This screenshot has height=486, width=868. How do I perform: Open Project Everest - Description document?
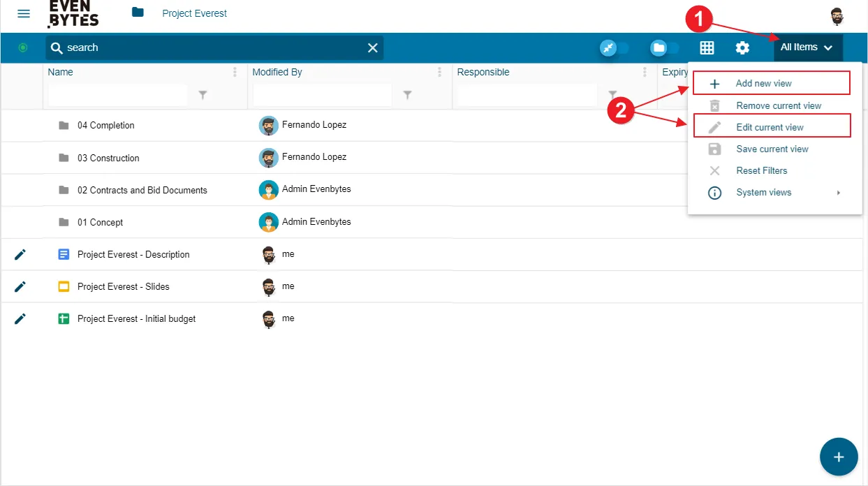pos(133,254)
